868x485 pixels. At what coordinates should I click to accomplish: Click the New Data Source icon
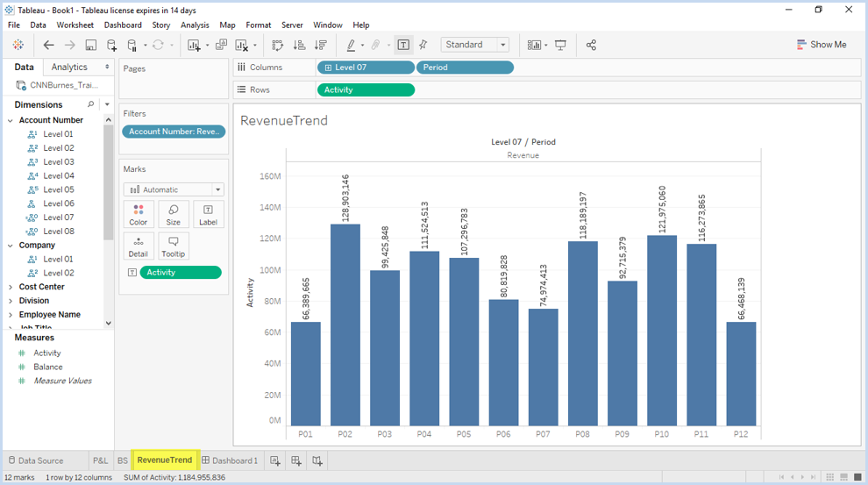pyautogui.click(x=111, y=45)
